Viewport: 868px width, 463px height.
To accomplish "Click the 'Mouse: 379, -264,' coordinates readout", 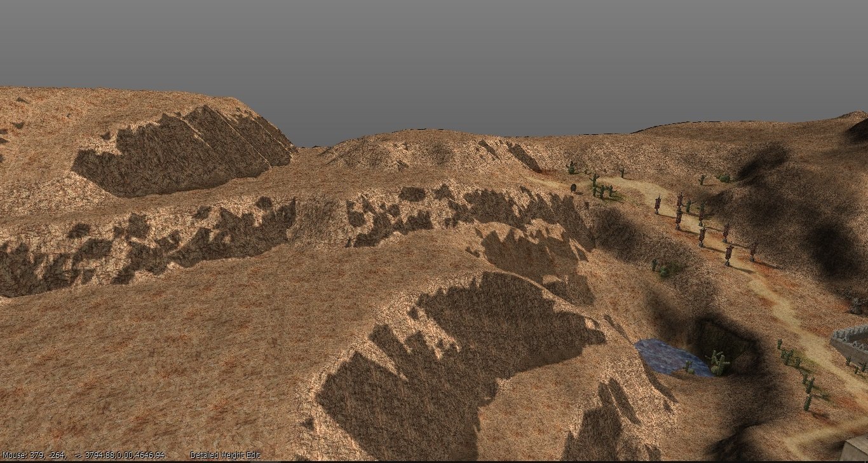I will click(33, 455).
